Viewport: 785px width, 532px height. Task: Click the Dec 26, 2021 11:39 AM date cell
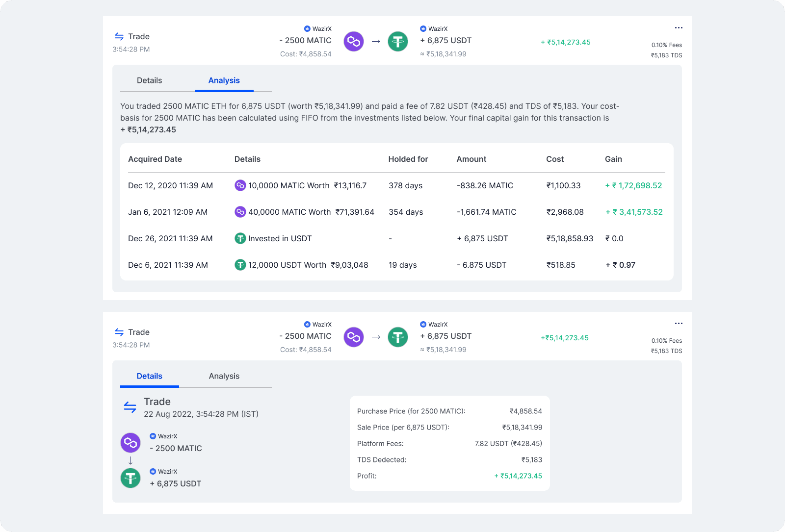170,238
